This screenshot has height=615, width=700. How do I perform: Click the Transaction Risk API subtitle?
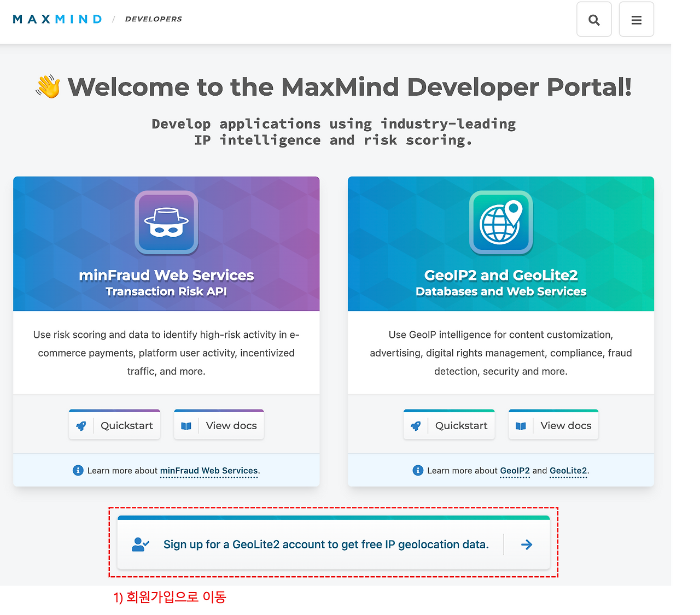166,291
